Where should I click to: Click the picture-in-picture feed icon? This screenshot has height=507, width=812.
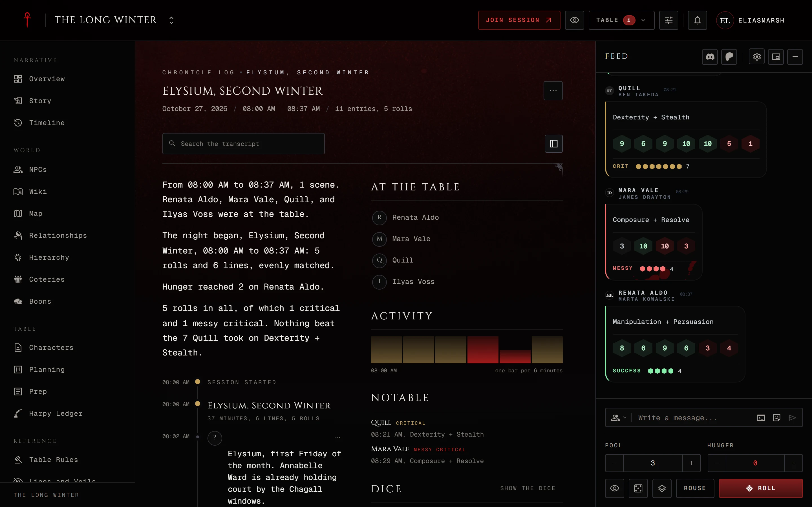pos(776,57)
